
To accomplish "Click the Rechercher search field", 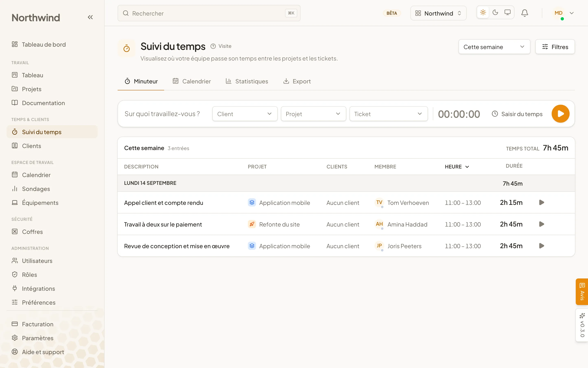I will [209, 13].
